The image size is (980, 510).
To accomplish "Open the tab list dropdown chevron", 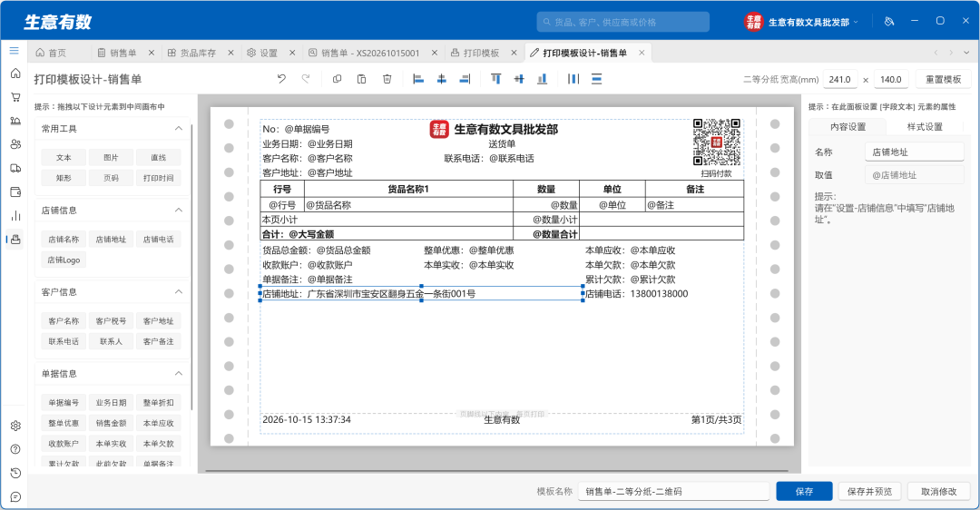I will [967, 53].
